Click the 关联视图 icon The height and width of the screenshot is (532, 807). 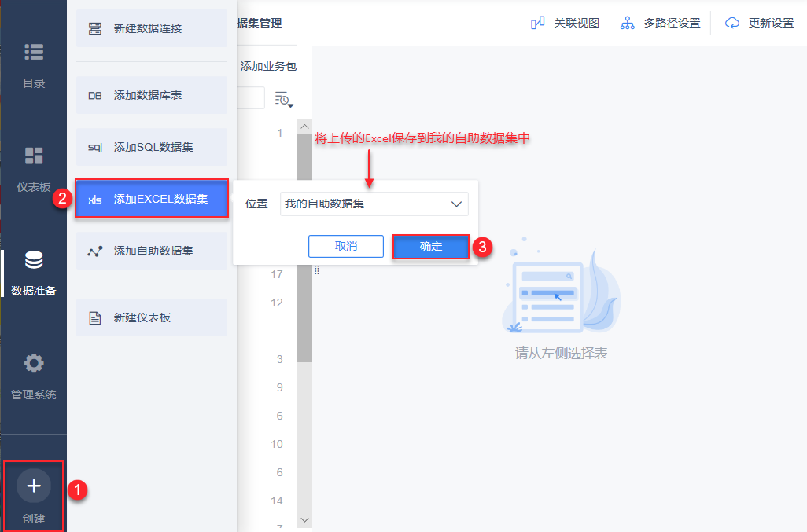click(x=538, y=23)
